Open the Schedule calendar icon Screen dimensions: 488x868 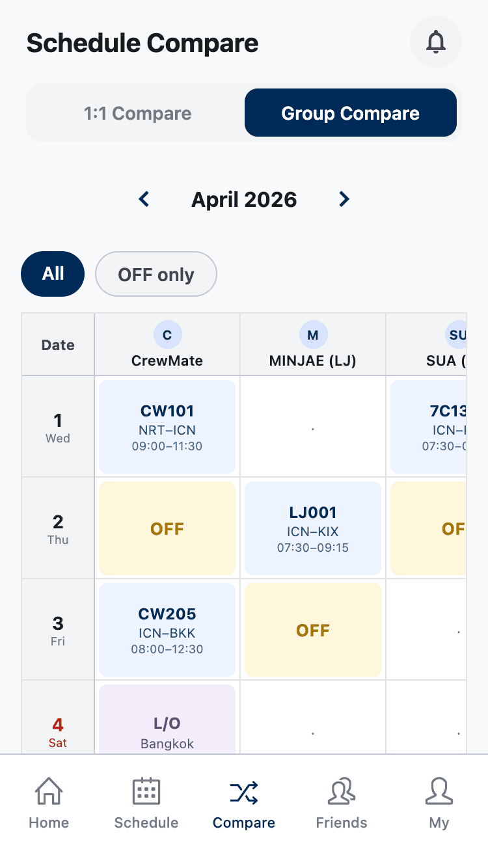[x=146, y=792]
